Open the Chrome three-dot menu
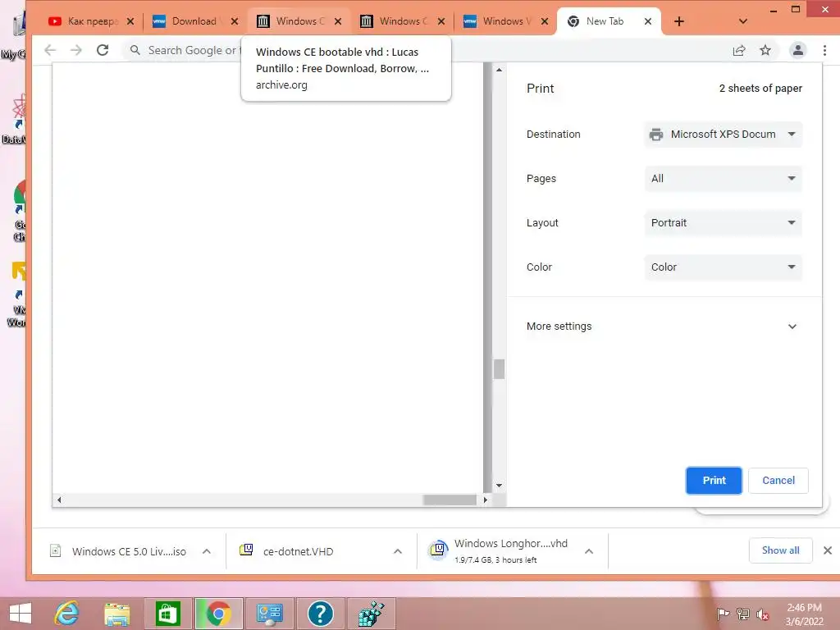840x630 pixels. (824, 50)
